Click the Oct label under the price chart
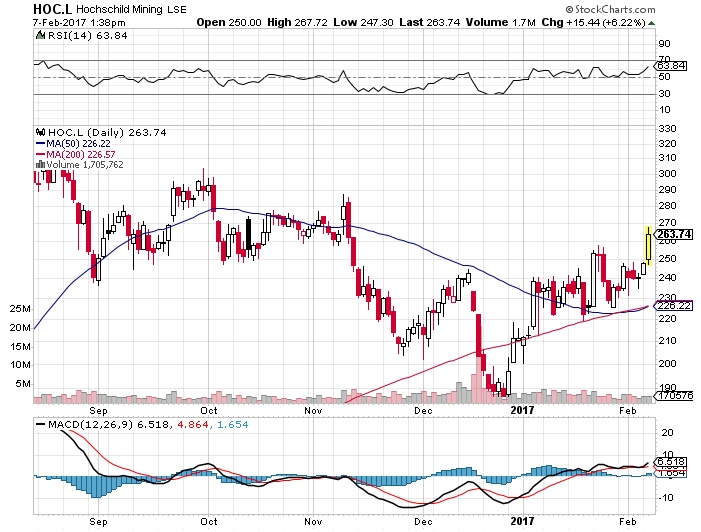This screenshot has height=532, width=701. click(209, 410)
